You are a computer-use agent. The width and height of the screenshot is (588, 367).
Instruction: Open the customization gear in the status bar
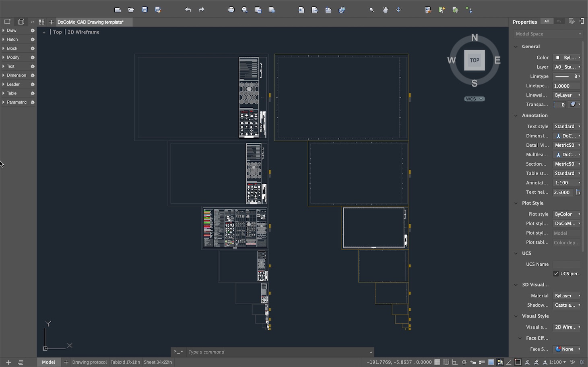coord(582,362)
